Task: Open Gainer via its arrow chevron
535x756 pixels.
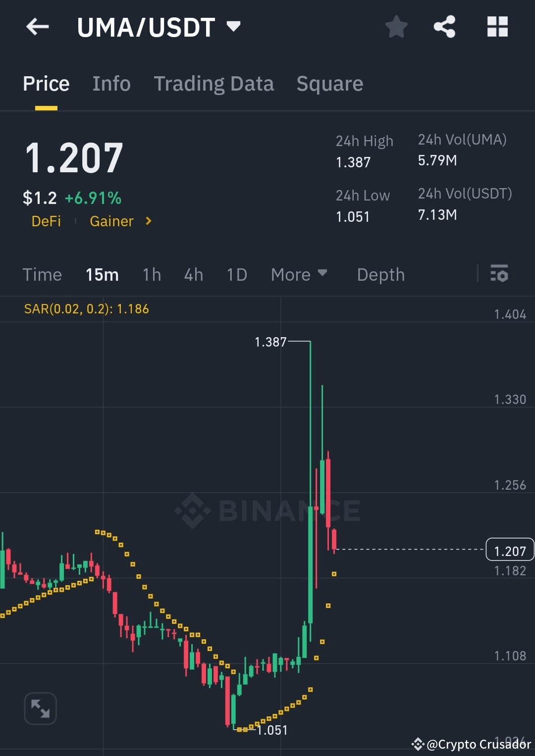Action: click(x=148, y=221)
